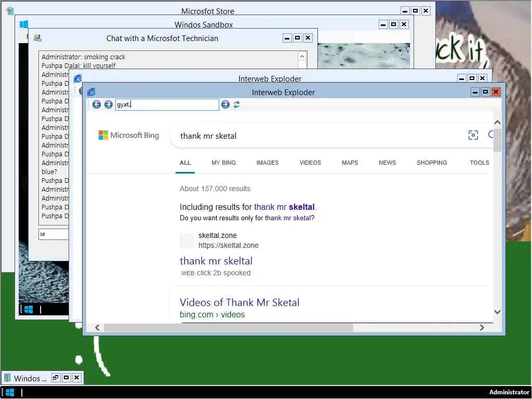Close the Chat with a Microsfot Technician window
The height and width of the screenshot is (399, 532).
point(308,37)
